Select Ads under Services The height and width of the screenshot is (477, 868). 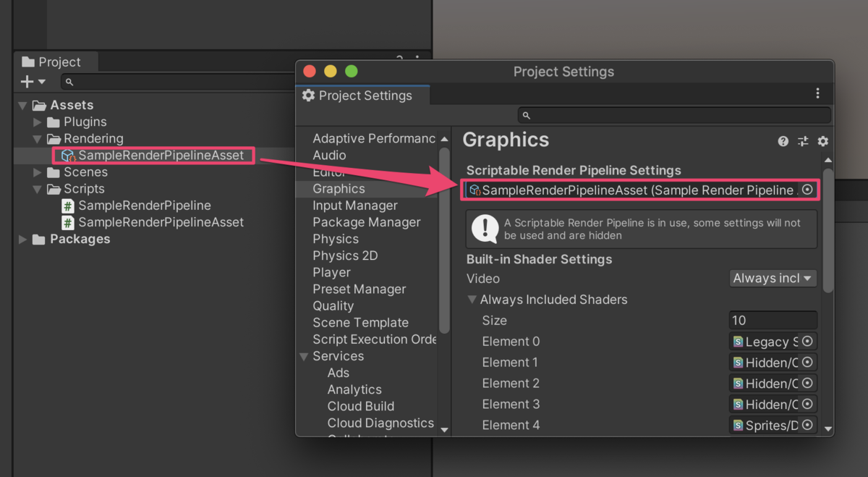tap(339, 372)
